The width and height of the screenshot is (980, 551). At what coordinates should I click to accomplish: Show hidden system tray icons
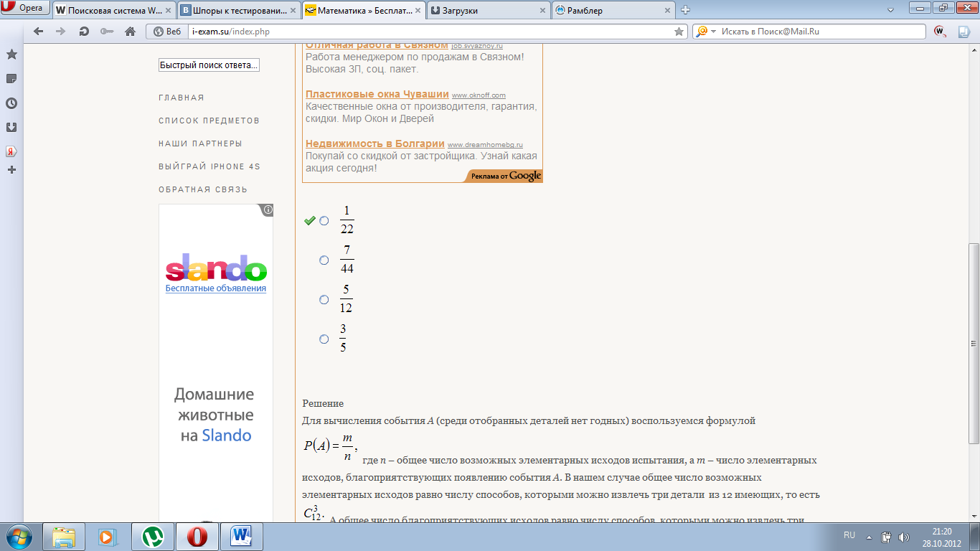(869, 536)
